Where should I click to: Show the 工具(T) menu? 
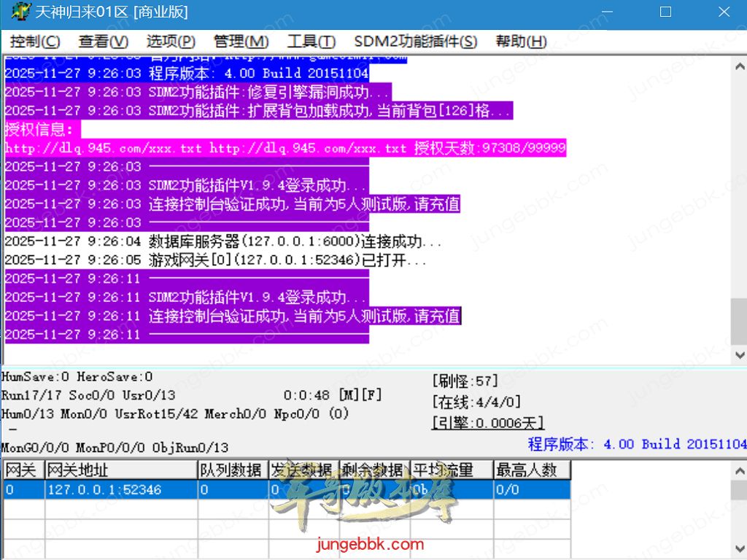click(x=311, y=42)
